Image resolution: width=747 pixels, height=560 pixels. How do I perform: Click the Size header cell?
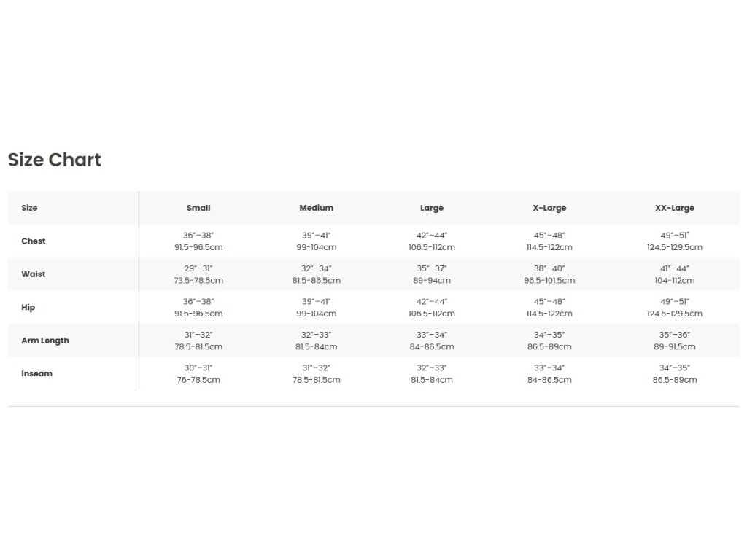29,208
